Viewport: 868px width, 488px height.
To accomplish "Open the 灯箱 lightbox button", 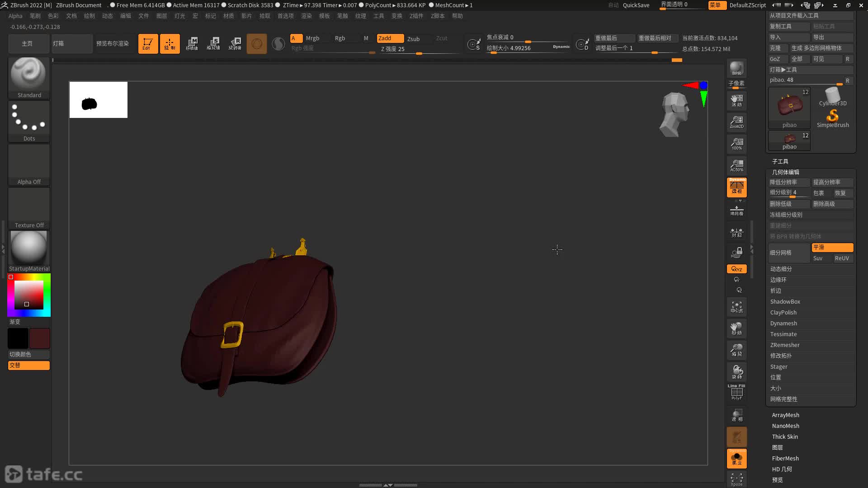I will [72, 43].
